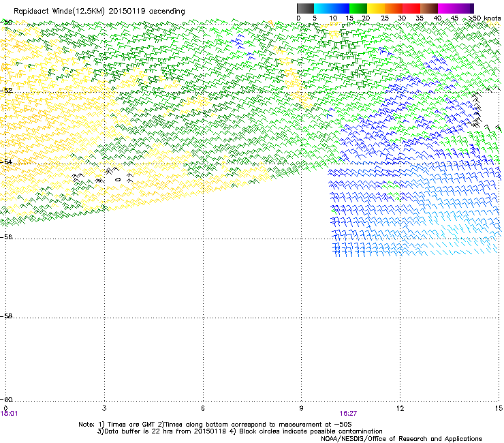Click the -56 latitude axis label

[x=7, y=236]
